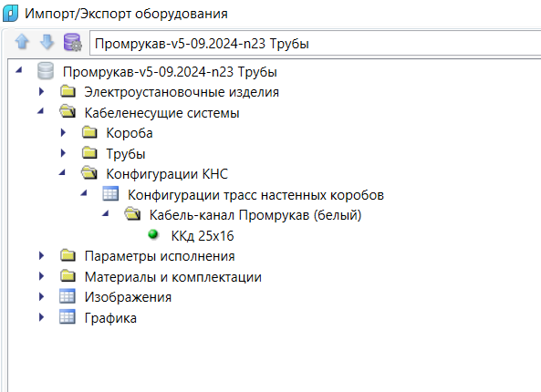Expand the Параметры исполнения folder
541x392 pixels.
coord(41,256)
